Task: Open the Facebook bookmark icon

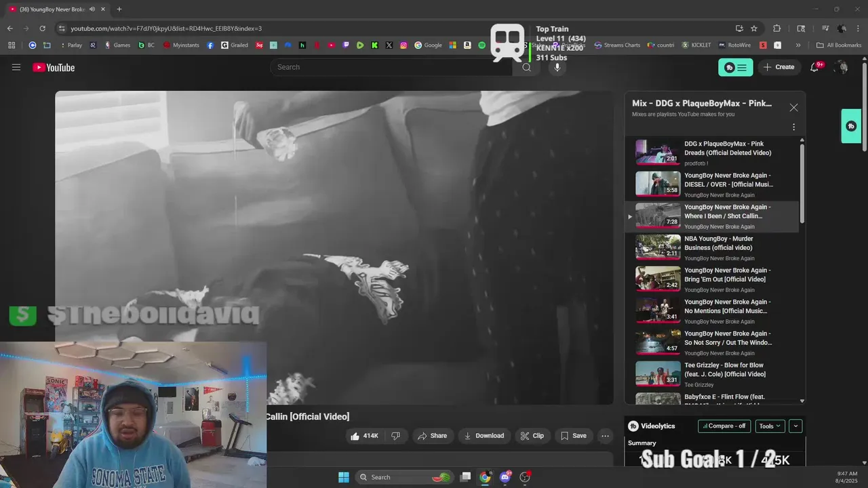Action: click(210, 45)
